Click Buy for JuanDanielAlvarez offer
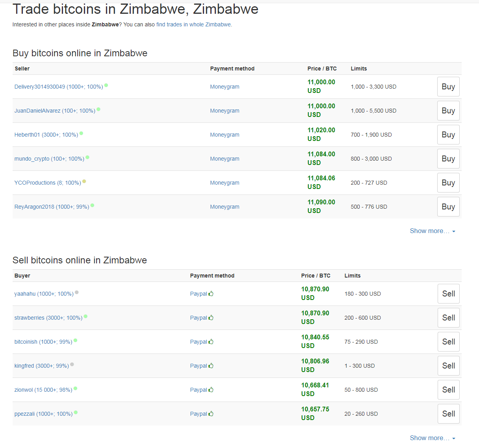The image size is (479, 448). click(x=448, y=111)
